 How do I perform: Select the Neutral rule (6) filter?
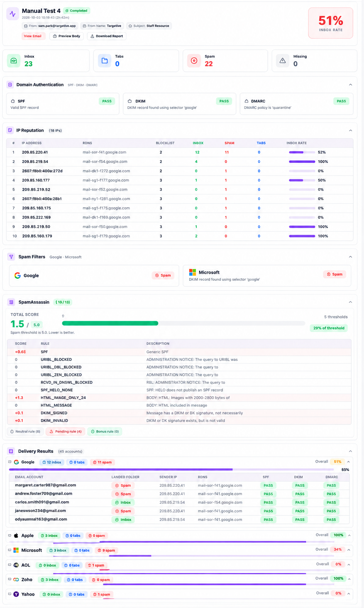point(25,431)
